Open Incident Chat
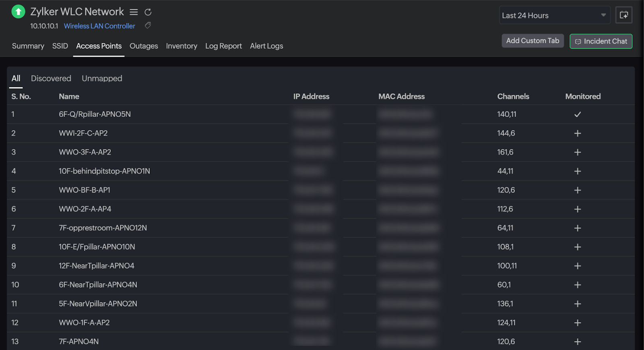644x350 pixels. point(601,41)
